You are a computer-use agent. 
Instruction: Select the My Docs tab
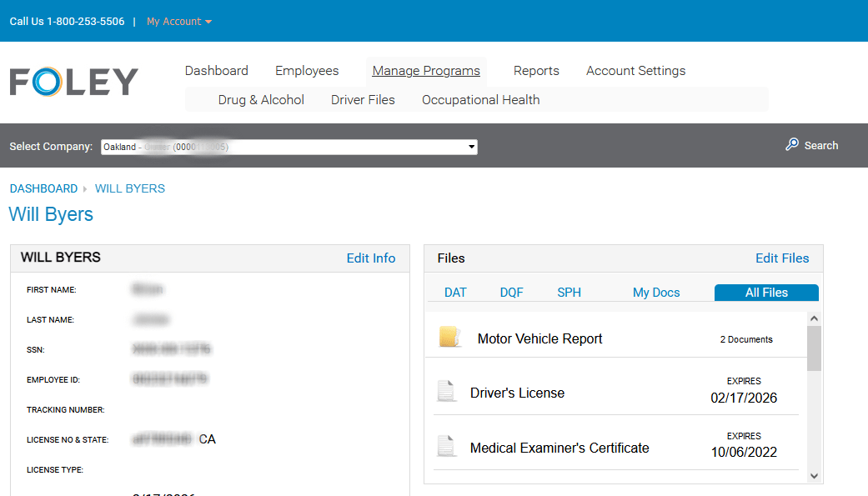tap(656, 292)
